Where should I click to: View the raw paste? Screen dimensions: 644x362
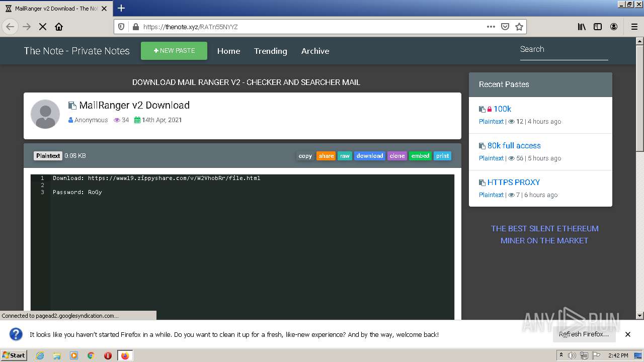pos(345,156)
